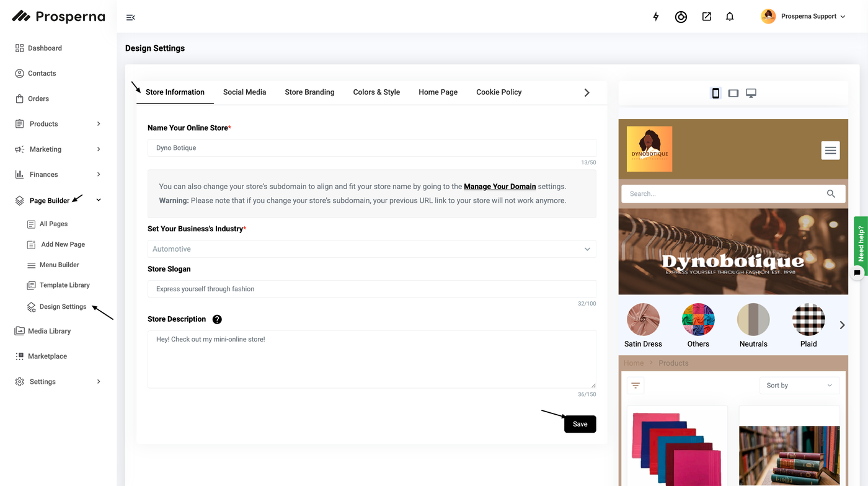Click the lightning bolt icon in header

[656, 17]
